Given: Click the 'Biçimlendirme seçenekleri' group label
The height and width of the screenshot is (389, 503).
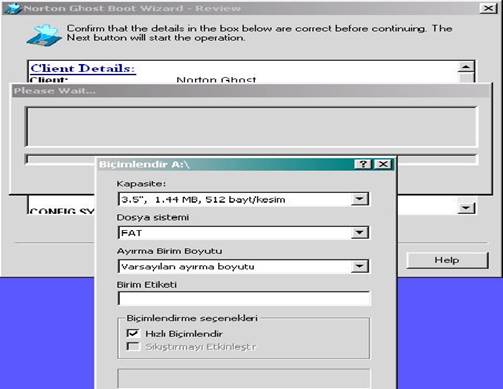Looking at the screenshot, I should pyautogui.click(x=192, y=318).
